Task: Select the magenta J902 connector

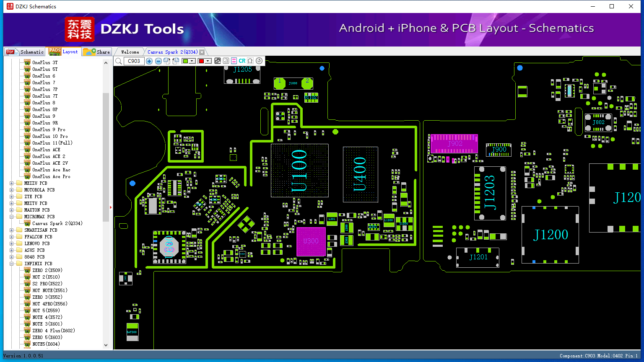Action: pos(454,144)
